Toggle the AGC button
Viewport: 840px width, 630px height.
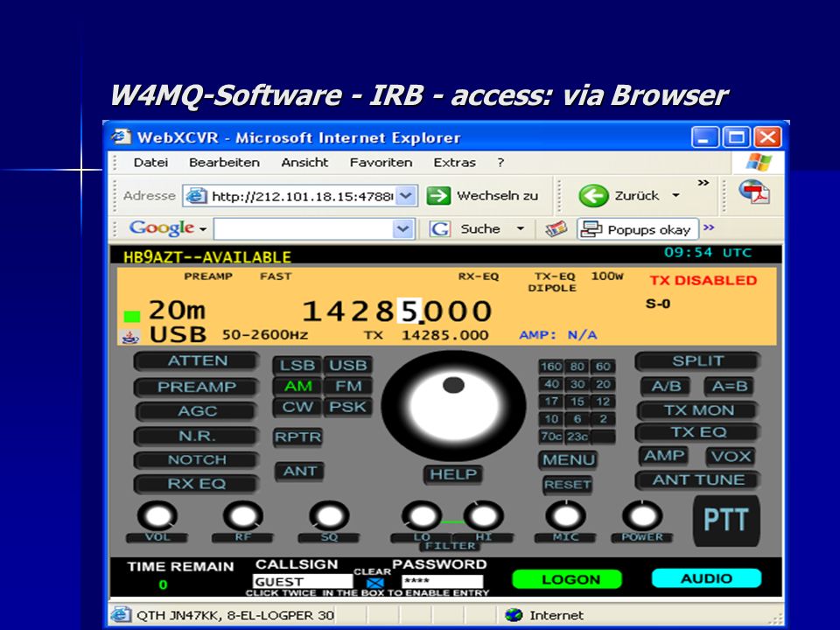[x=197, y=411]
